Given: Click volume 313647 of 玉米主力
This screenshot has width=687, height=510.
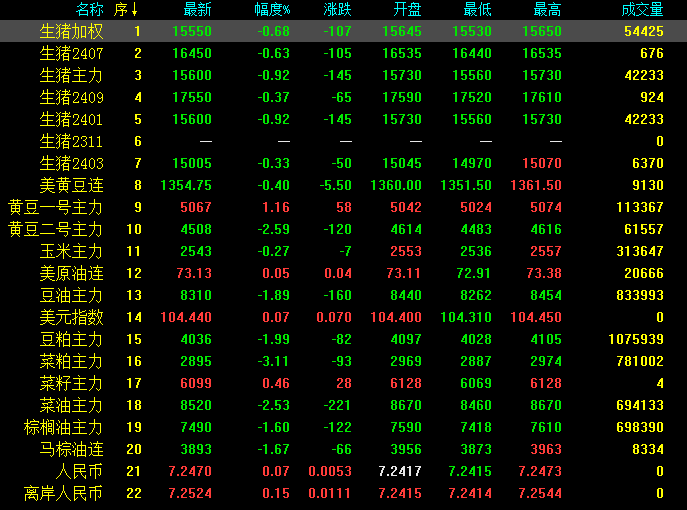Looking at the screenshot, I should [x=640, y=251].
